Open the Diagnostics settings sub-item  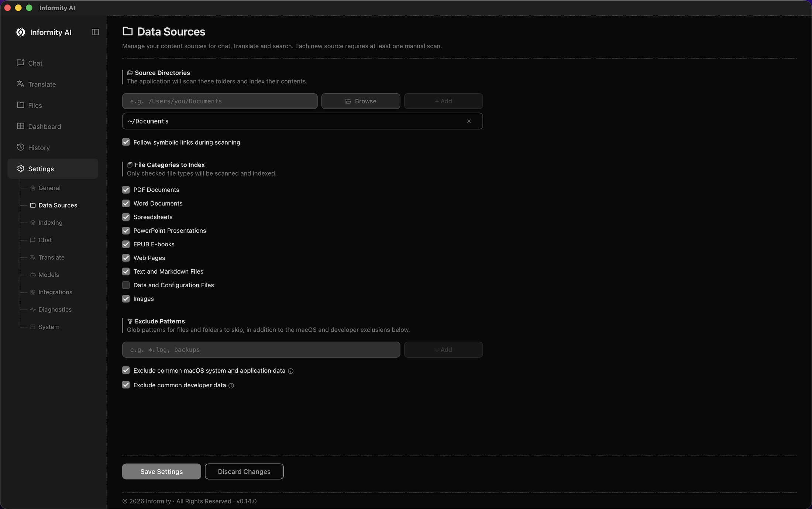51,309
